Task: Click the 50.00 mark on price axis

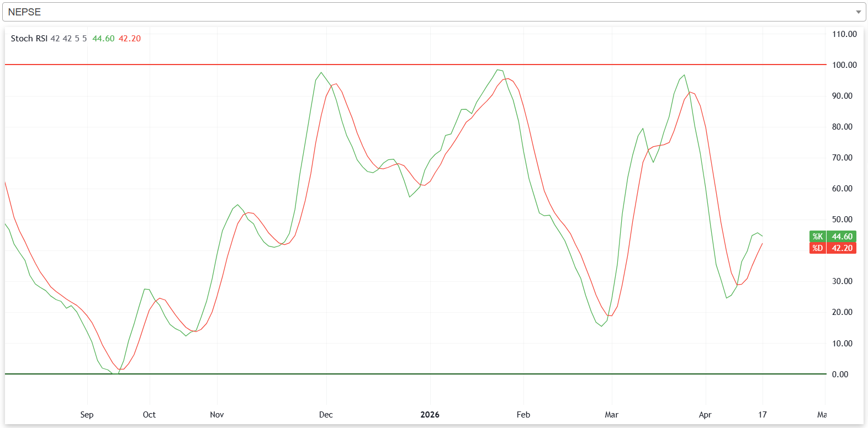Action: 842,220
